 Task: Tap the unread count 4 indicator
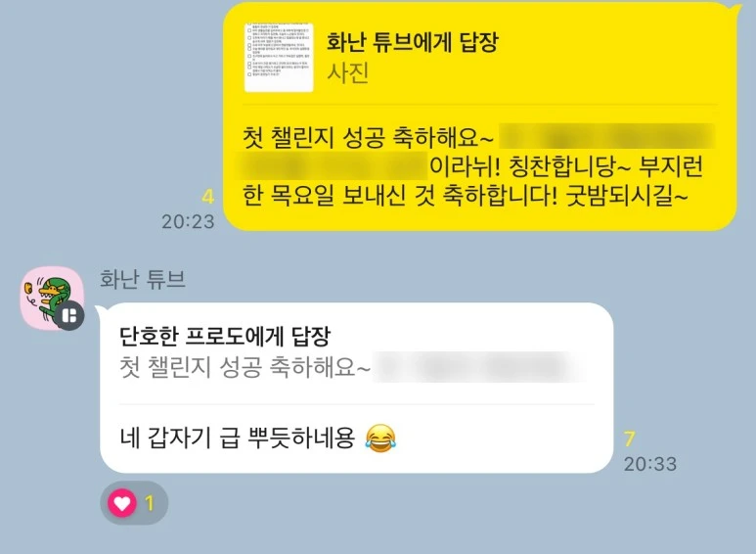(x=207, y=197)
